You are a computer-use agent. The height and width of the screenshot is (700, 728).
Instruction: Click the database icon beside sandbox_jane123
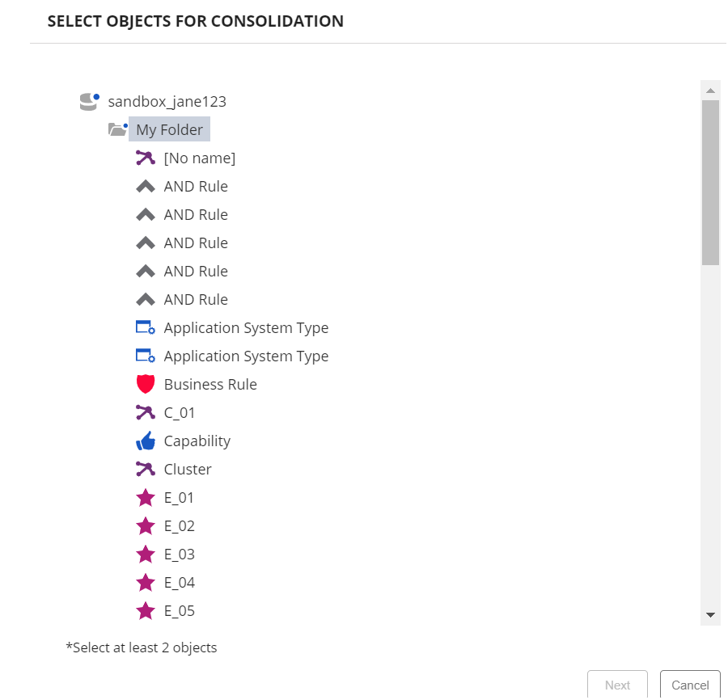[x=89, y=100]
